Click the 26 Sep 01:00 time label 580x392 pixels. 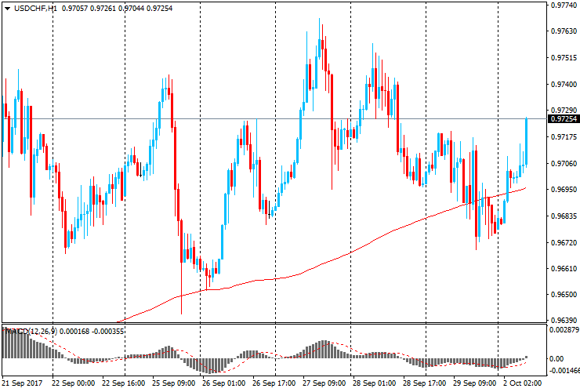(224, 383)
